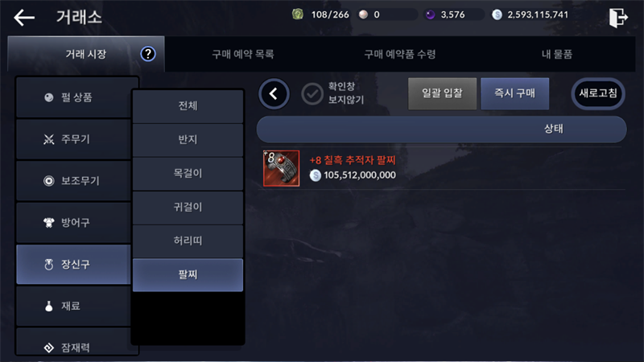This screenshot has height=362, width=644.
Task: Collapse the category panel with the chevron
Action: pos(274,93)
